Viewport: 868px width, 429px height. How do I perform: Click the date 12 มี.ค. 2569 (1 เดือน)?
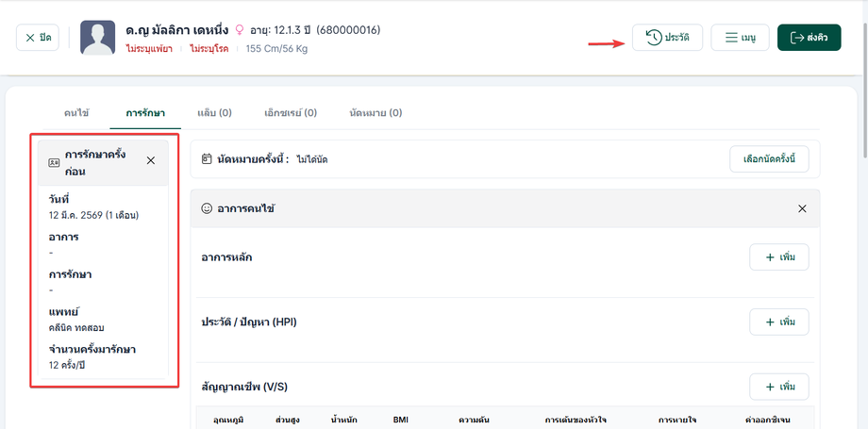point(93,215)
